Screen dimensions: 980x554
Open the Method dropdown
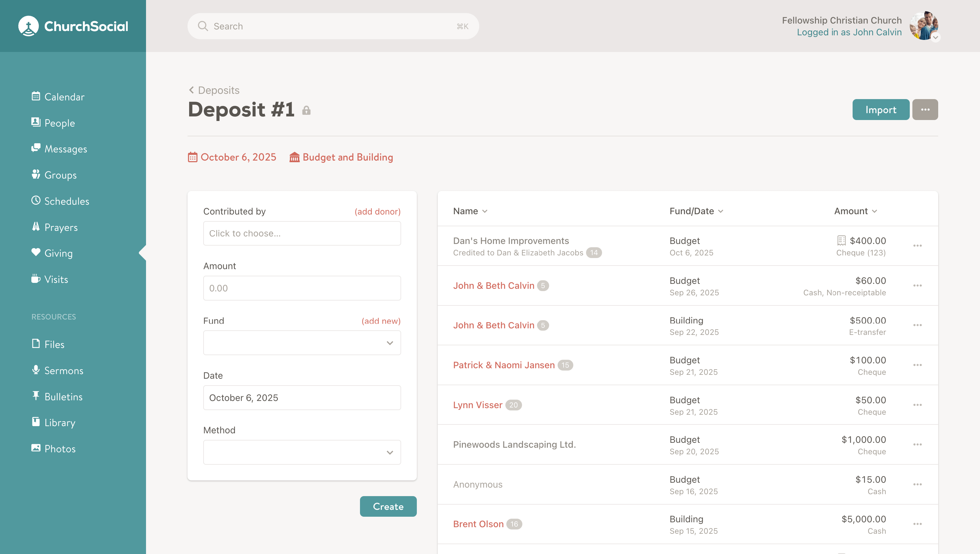point(302,452)
